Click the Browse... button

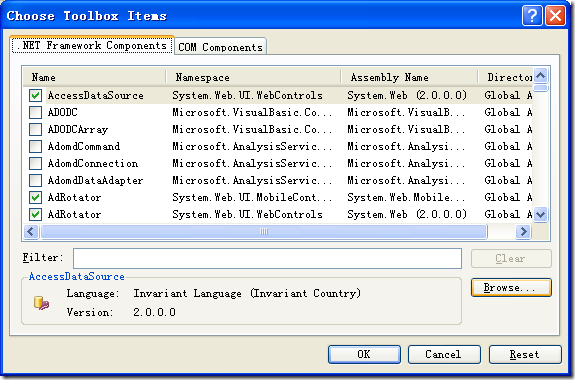(x=511, y=288)
